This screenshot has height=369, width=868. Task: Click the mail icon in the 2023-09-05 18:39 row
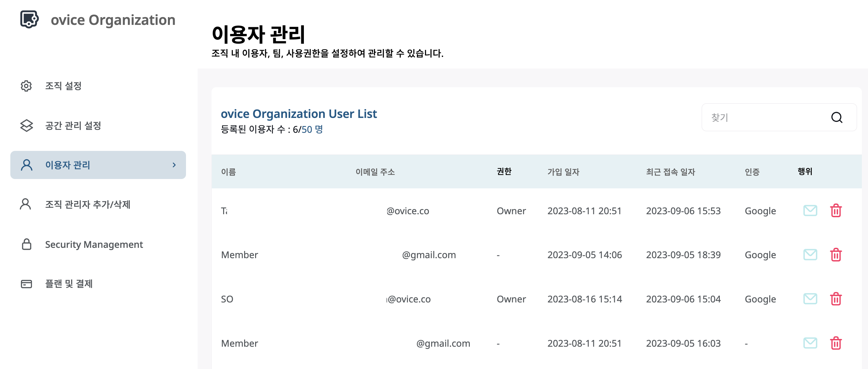click(x=810, y=255)
